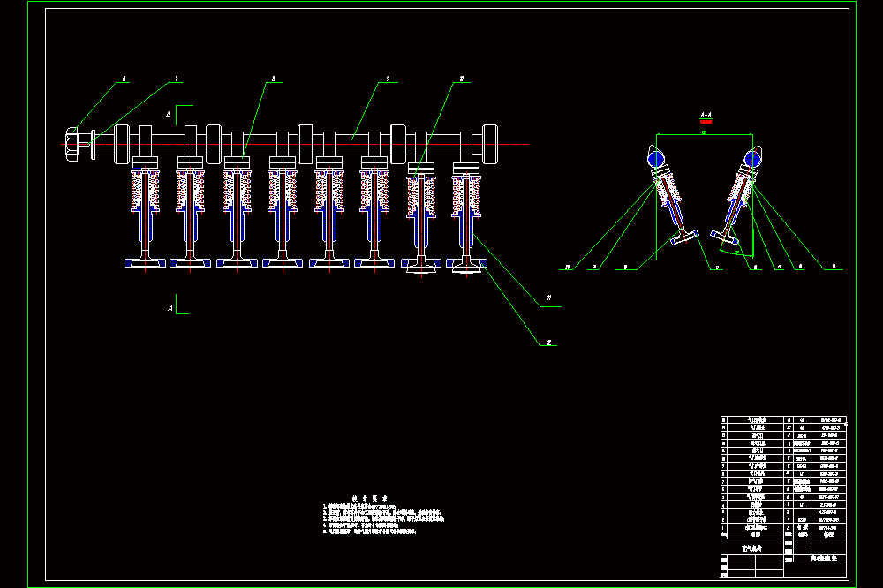Click the lower section mark letter A
Screen dimensions: 883x588
point(170,308)
